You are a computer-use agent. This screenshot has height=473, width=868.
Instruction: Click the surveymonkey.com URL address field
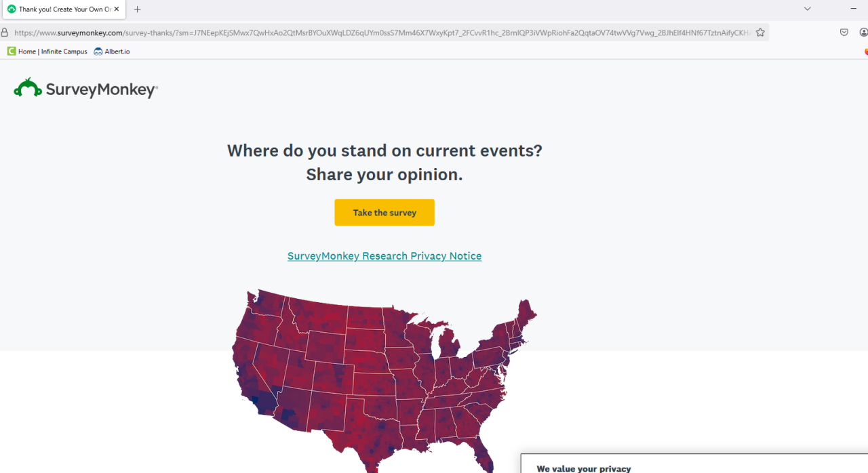[380, 33]
